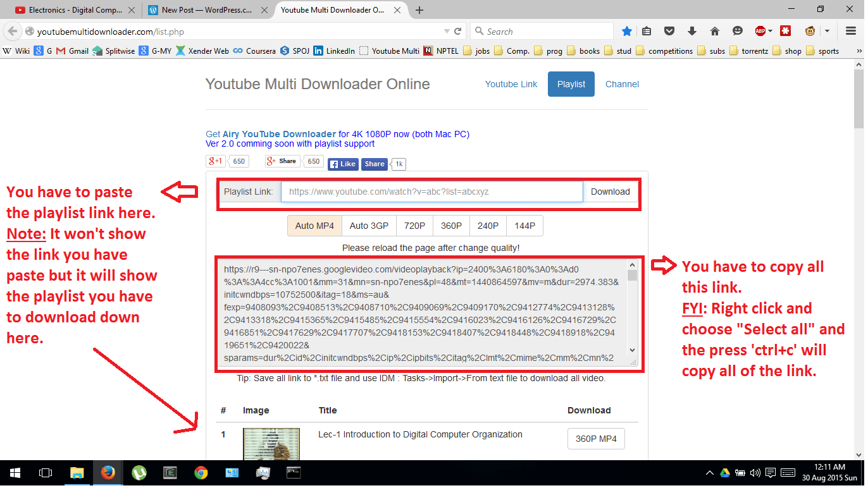Image resolution: width=868 pixels, height=488 pixels.
Task: Click the Firefox back arrow button
Action: click(13, 31)
